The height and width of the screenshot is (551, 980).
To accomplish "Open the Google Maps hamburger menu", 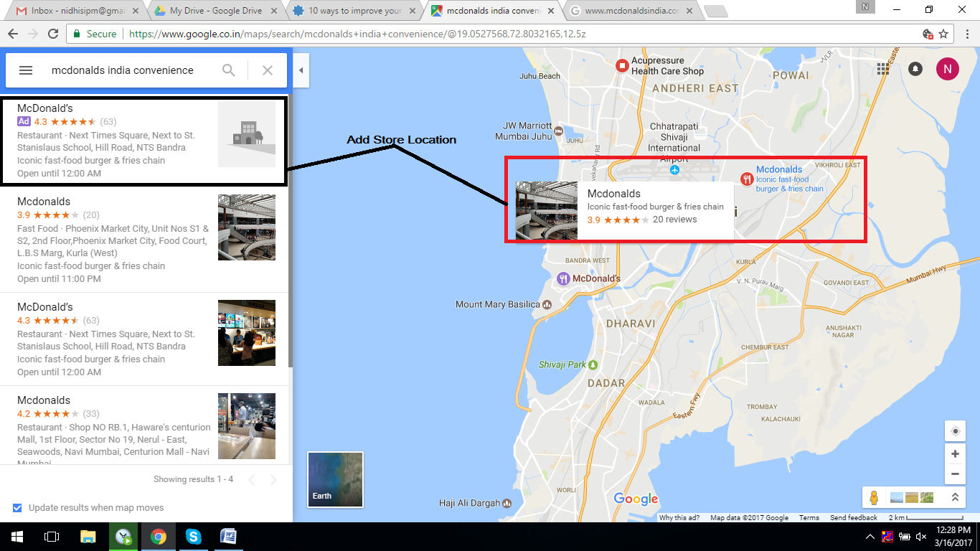I will (26, 70).
